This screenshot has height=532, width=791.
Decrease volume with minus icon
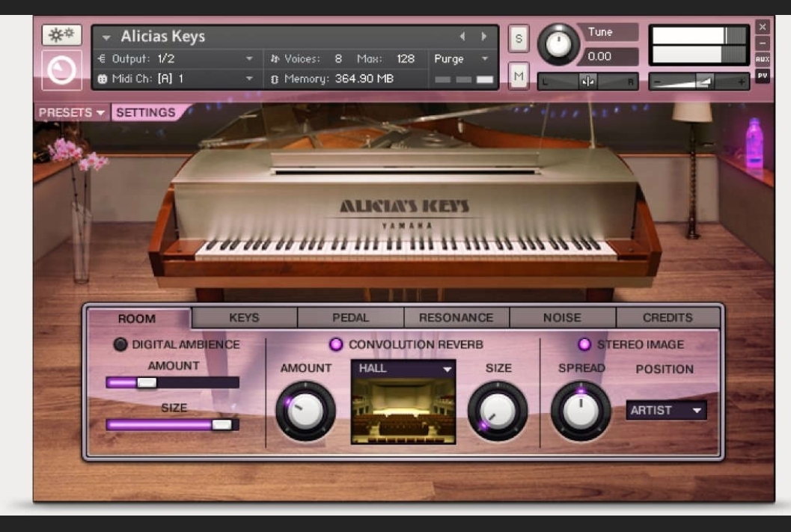[x=657, y=82]
